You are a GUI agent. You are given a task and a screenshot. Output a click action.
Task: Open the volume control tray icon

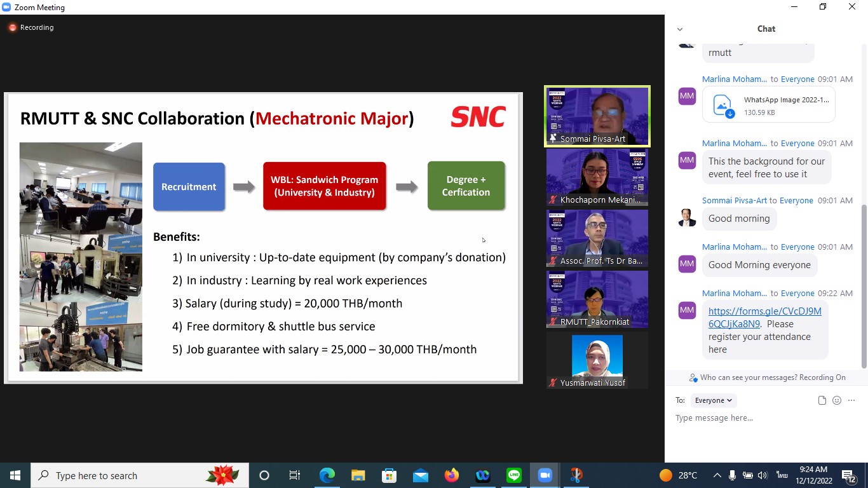[x=763, y=475]
